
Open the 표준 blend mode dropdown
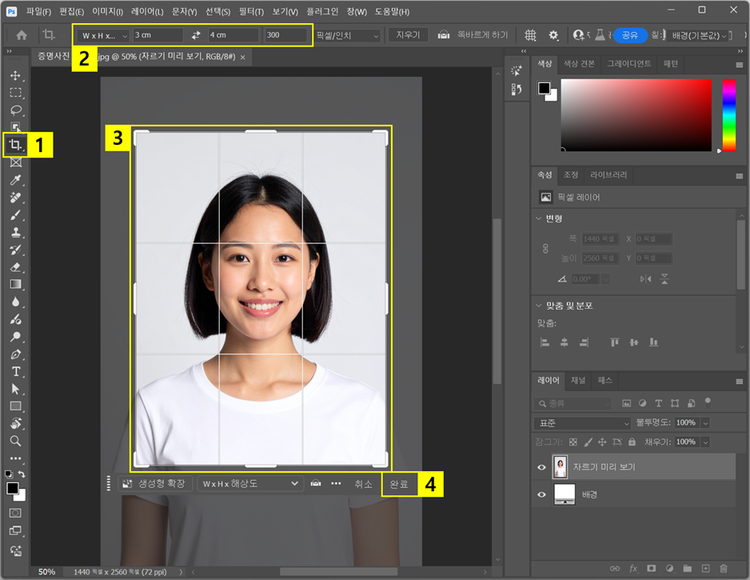(x=582, y=423)
